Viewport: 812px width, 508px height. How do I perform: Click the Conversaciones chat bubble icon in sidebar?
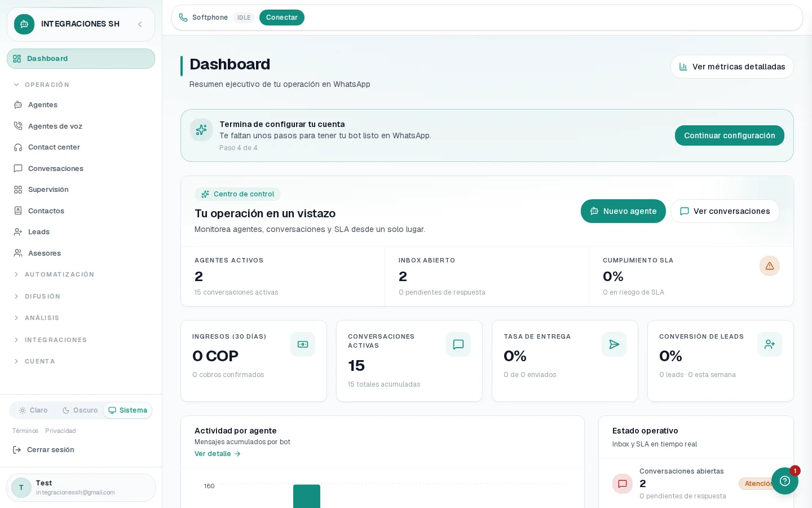coord(18,168)
